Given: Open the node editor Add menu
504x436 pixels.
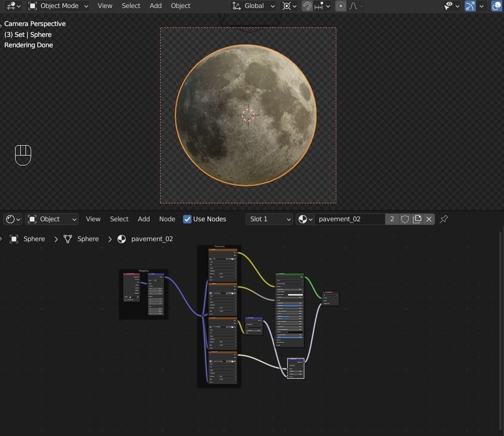Looking at the screenshot, I should tap(144, 219).
